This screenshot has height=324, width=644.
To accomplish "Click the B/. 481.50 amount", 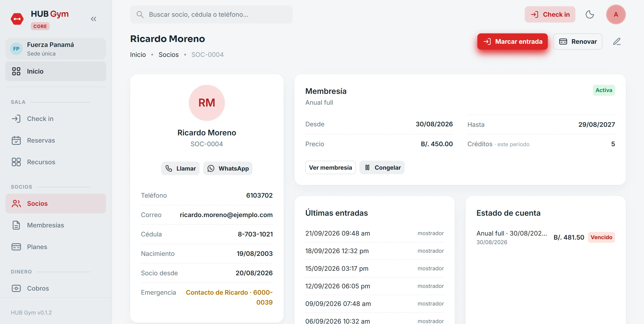I will pyautogui.click(x=569, y=237).
